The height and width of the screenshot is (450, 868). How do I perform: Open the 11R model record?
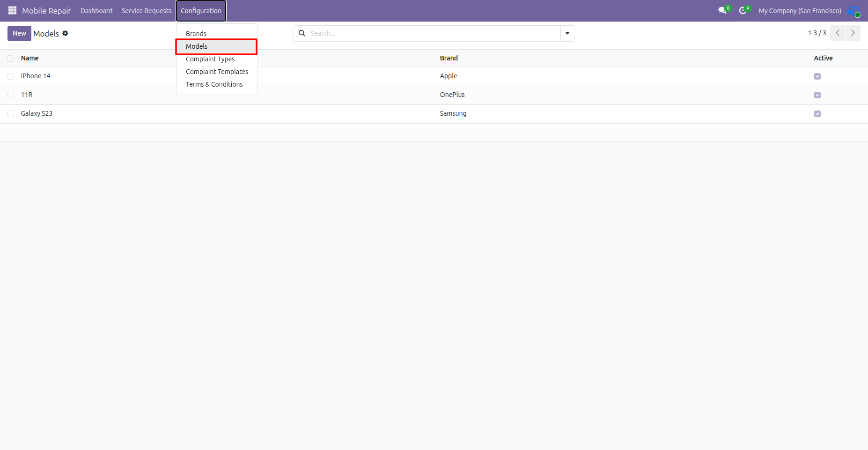[x=27, y=95]
